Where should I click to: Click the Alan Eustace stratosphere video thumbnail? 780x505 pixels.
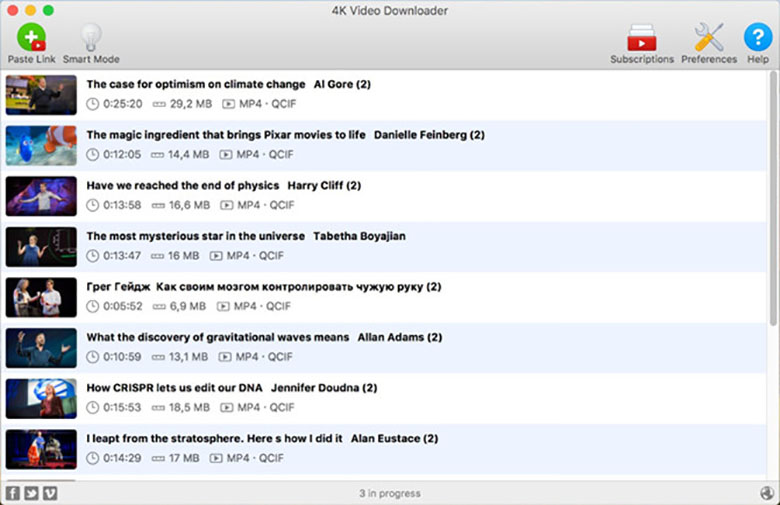[41, 449]
